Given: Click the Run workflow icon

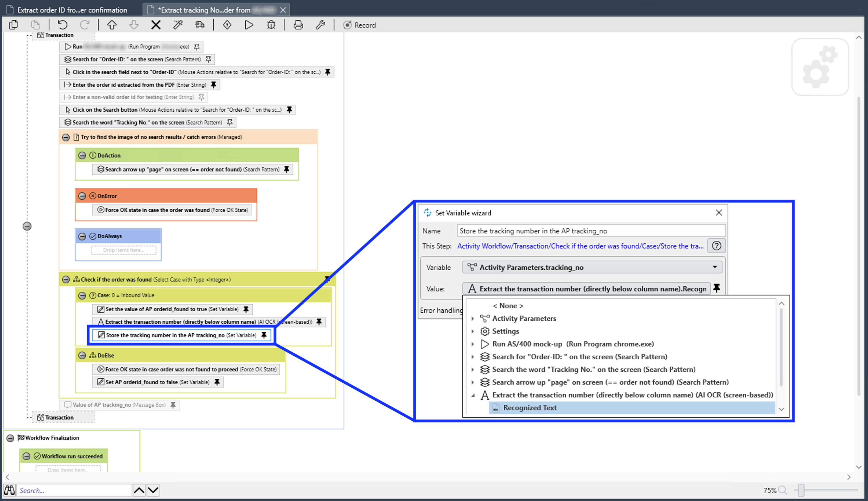Looking at the screenshot, I should coord(249,25).
